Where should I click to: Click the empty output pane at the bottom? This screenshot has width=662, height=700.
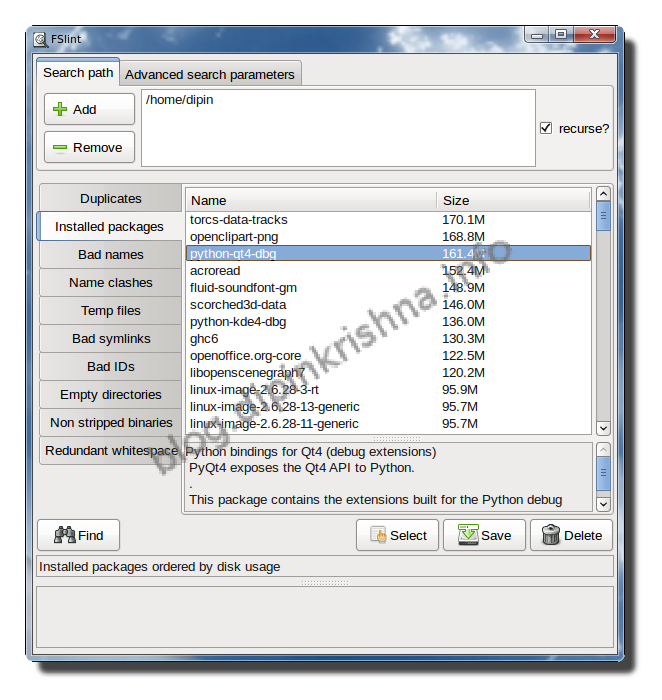pos(325,617)
